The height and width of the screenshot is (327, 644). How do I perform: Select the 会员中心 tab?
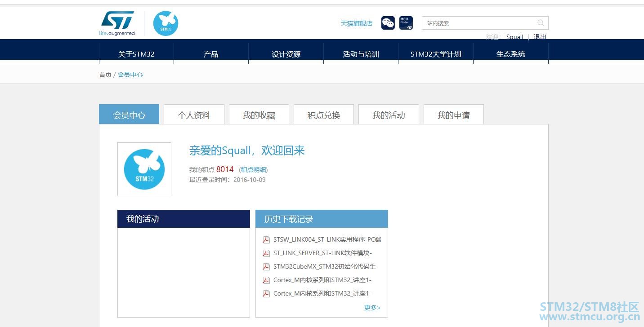click(129, 115)
